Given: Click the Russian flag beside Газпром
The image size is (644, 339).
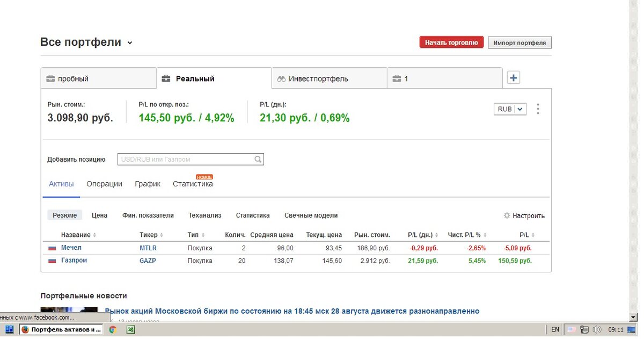Looking at the screenshot, I should pyautogui.click(x=52, y=261).
